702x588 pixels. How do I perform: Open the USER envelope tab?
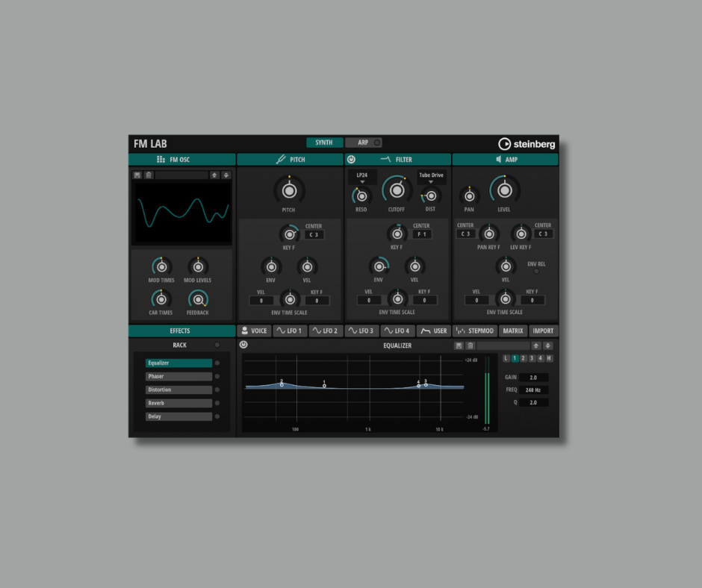click(433, 331)
